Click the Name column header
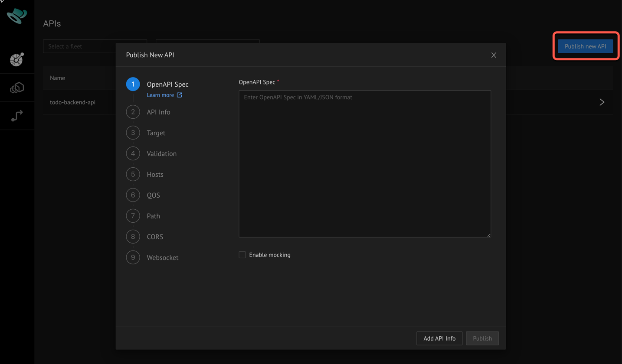This screenshot has width=622, height=364. click(57, 78)
